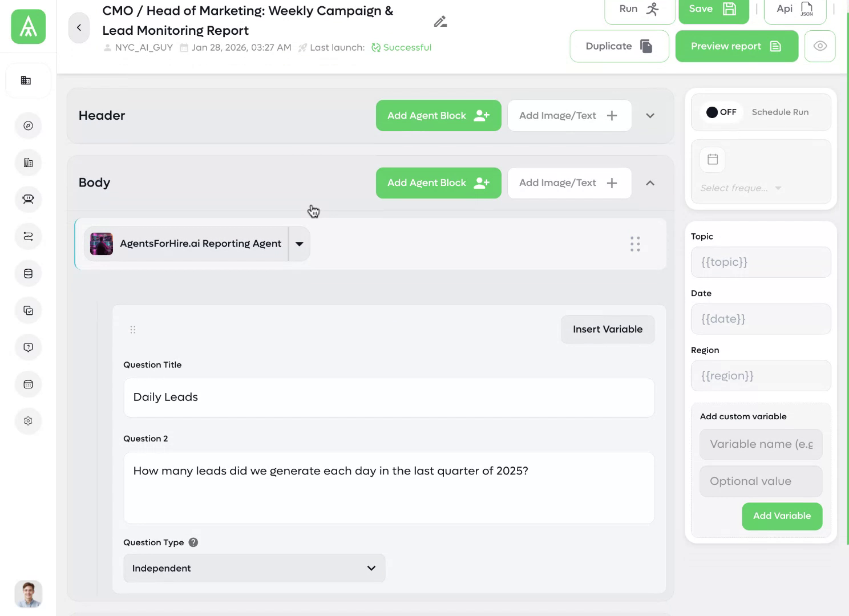Click Insert Variable button
The height and width of the screenshot is (616, 849).
pos(608,329)
